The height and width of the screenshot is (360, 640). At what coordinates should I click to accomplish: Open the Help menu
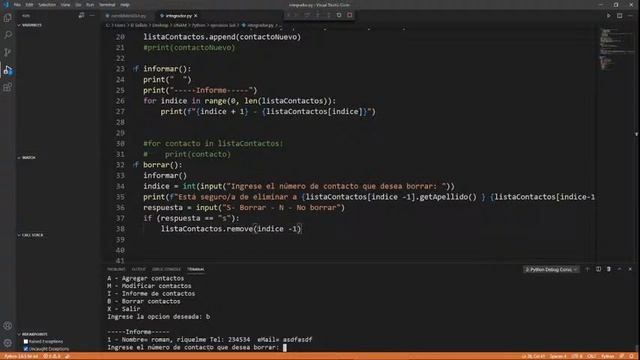125,5
